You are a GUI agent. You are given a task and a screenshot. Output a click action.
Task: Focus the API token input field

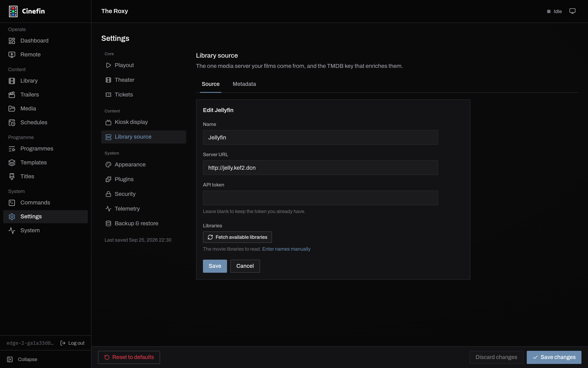coord(320,198)
